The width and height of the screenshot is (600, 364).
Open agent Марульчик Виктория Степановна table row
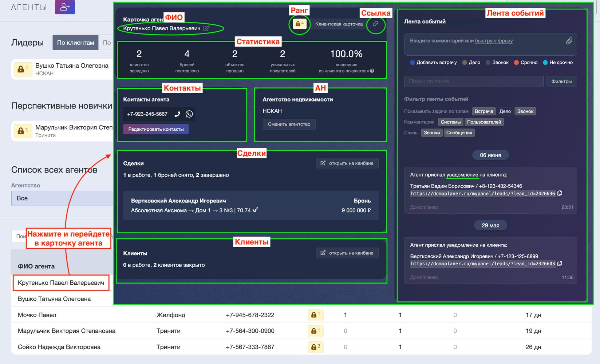coord(301,331)
